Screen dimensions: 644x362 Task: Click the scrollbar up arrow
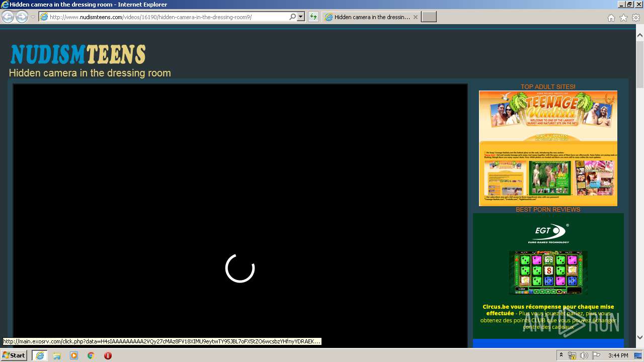tap(640, 36)
